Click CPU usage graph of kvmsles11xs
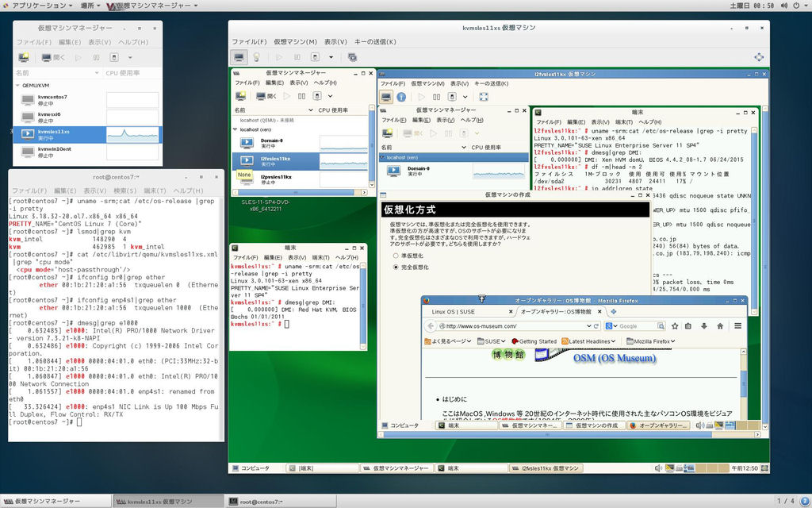 pos(132,135)
